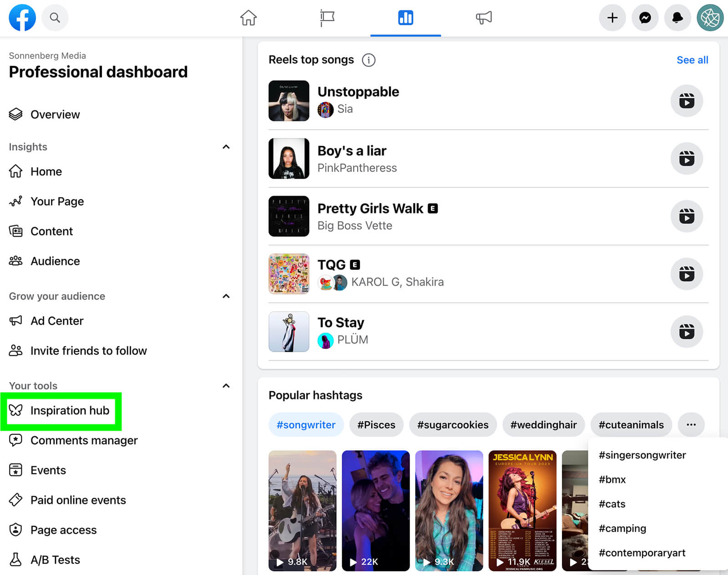Image resolution: width=728 pixels, height=575 pixels.
Task: Click the reel icon for Pretty Girls Walk
Action: 687,216
